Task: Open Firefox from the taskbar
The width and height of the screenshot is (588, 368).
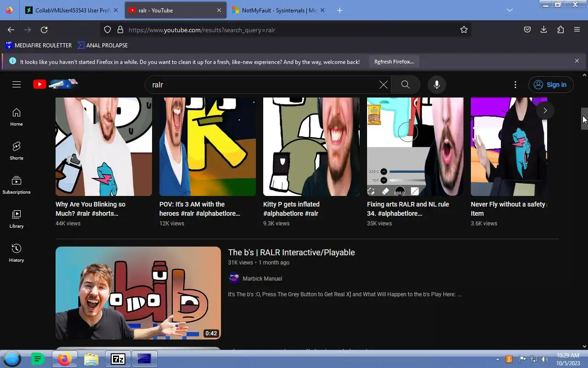Action: pyautogui.click(x=64, y=359)
